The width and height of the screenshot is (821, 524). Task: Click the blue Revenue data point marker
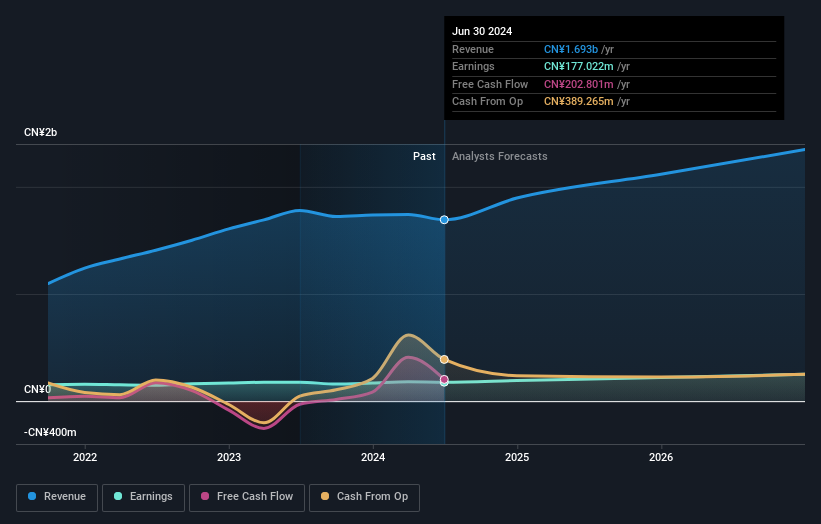point(444,220)
